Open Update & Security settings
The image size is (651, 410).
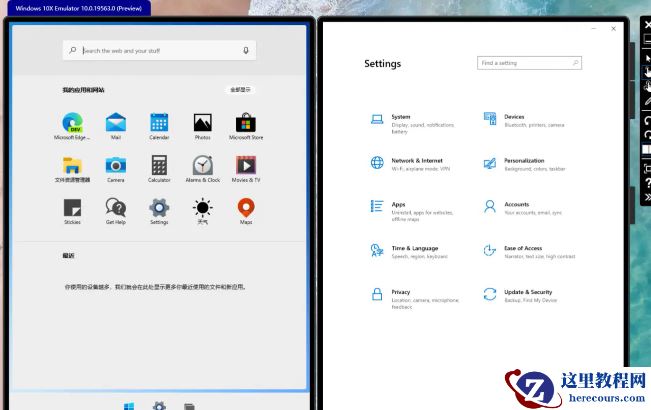coord(521,295)
